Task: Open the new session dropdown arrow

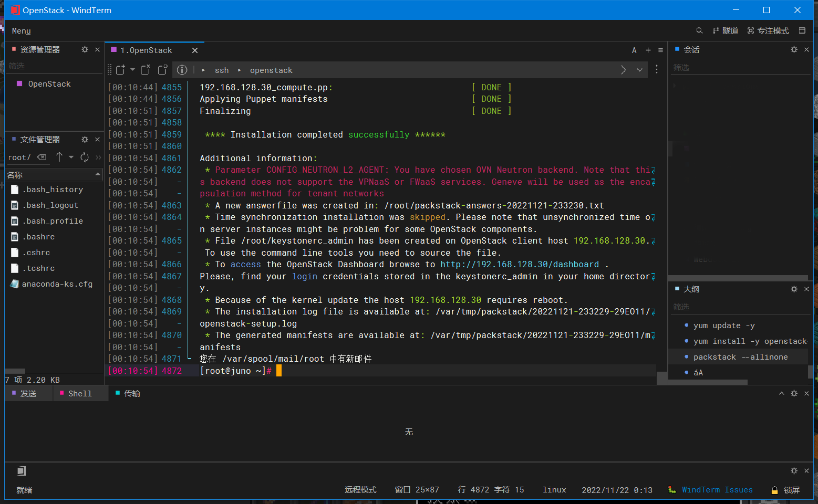Action: coord(132,70)
